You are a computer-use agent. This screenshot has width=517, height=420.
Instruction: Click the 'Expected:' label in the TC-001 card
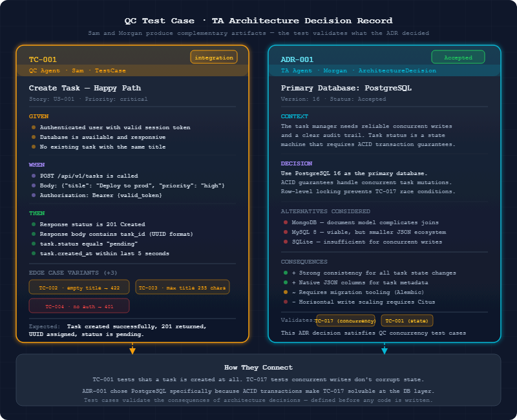pos(44,326)
